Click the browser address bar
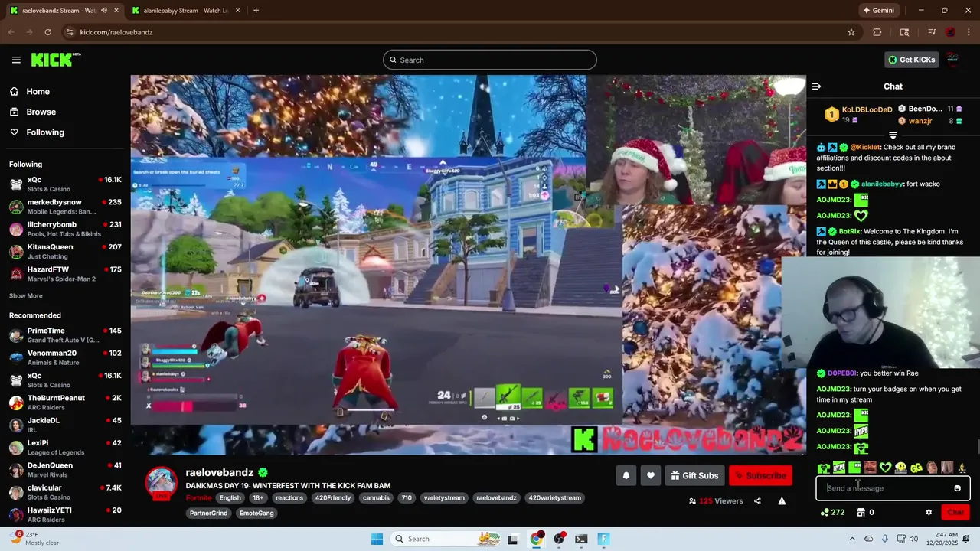The height and width of the screenshot is (551, 980). point(459,32)
